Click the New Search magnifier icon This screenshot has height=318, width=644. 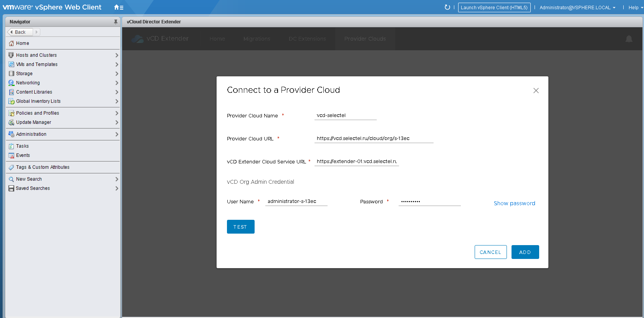coord(12,179)
